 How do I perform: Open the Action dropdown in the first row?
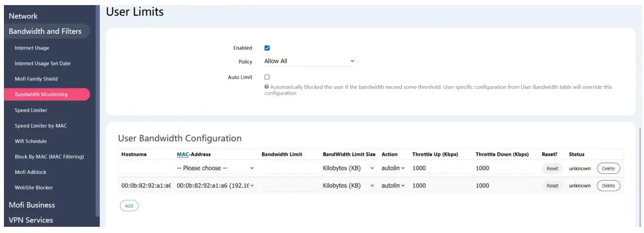pyautogui.click(x=393, y=168)
